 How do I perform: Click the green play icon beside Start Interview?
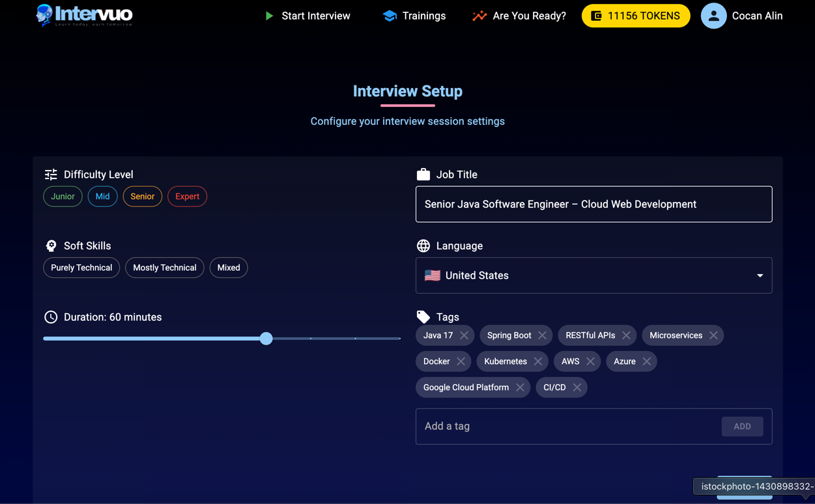(269, 16)
